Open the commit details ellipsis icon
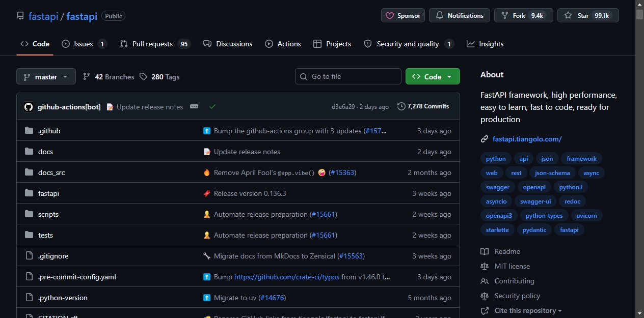This screenshot has height=318, width=644. [x=194, y=106]
